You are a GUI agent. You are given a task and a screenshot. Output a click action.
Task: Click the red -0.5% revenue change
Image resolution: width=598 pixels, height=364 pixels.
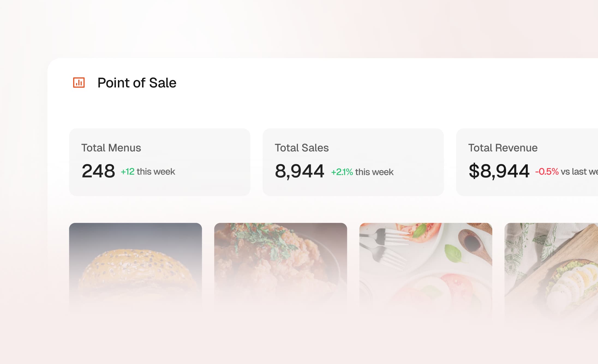(547, 172)
